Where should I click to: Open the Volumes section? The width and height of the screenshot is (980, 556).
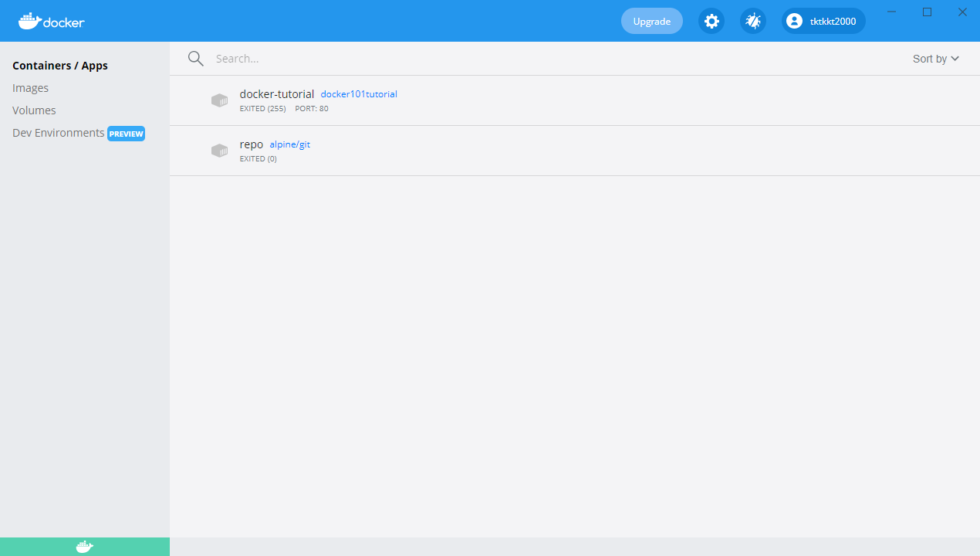pyautogui.click(x=34, y=110)
